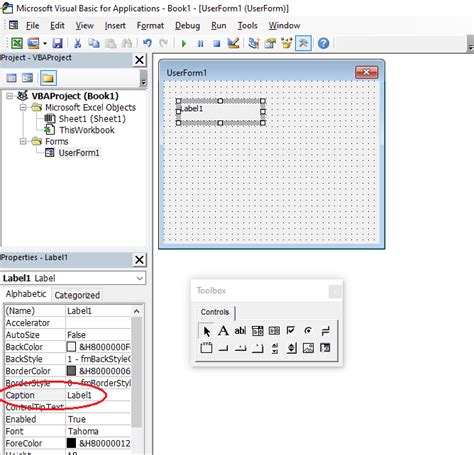This screenshot has height=455, width=474.
Task: Select Sheet1 (Sheet1) in project tree
Action: click(92, 119)
